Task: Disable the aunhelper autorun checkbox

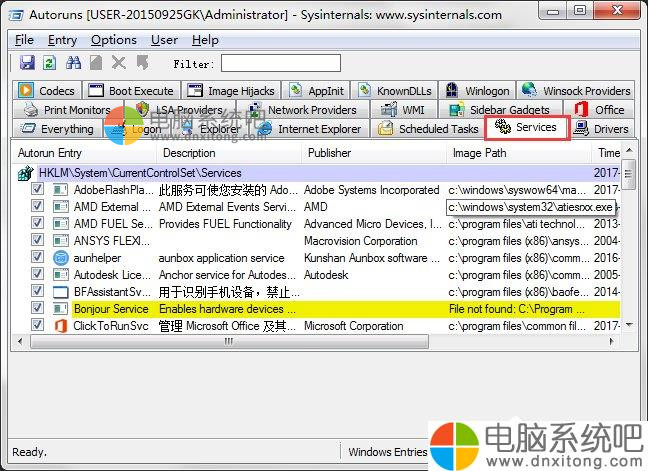Action: pyautogui.click(x=37, y=257)
